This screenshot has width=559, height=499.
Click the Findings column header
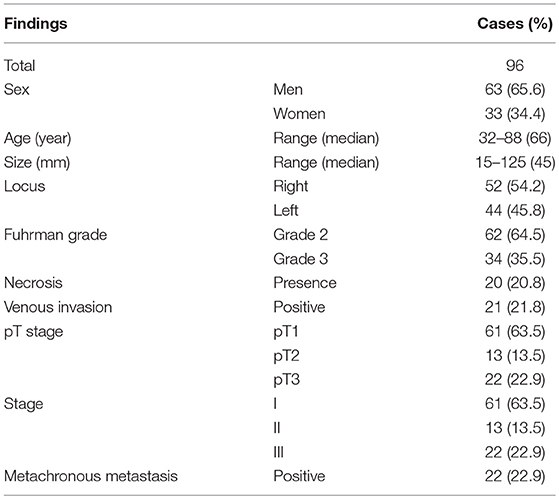(36, 24)
